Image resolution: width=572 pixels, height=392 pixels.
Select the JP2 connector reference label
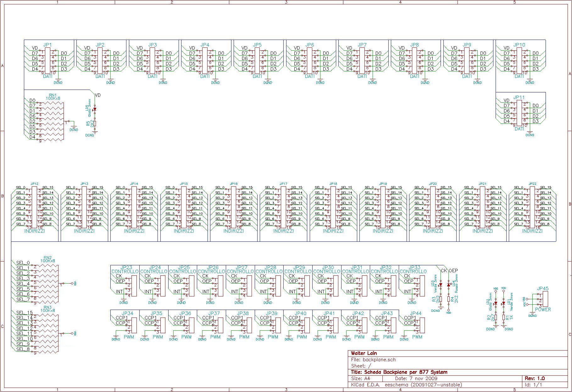(x=100, y=45)
